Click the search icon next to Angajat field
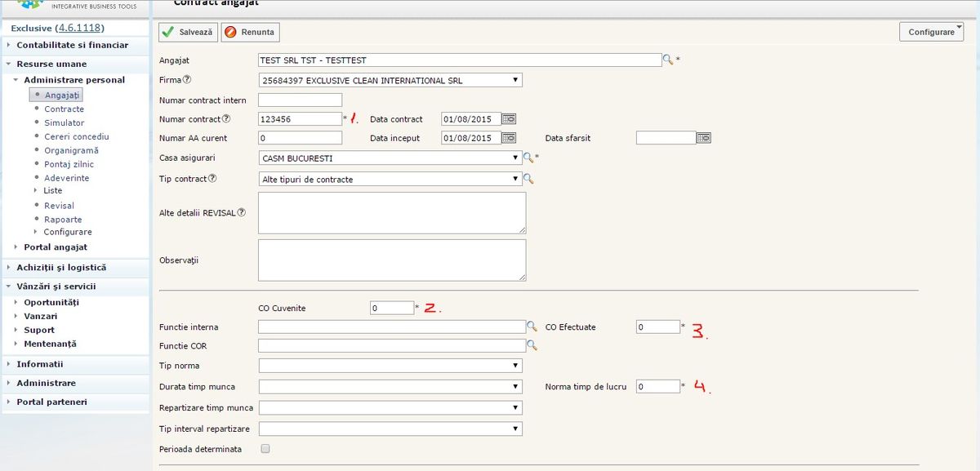This screenshot has height=471, width=980. (x=667, y=60)
